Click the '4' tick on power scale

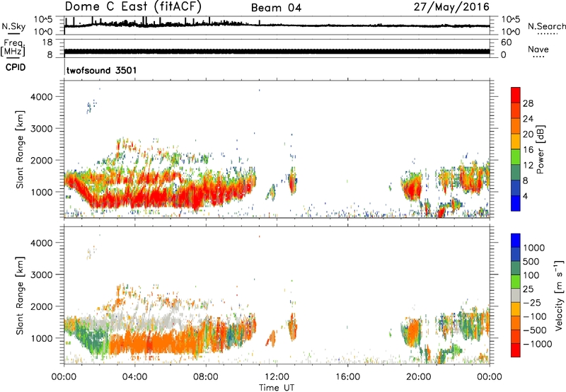tap(525, 196)
